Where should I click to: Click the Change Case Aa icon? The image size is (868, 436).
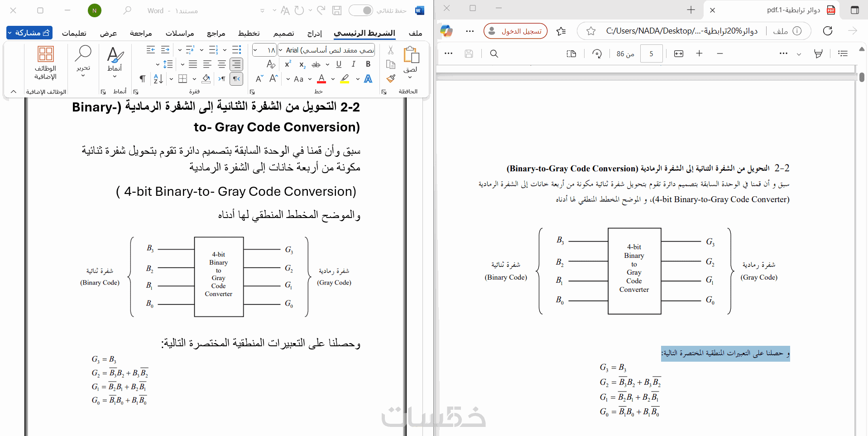(x=298, y=79)
